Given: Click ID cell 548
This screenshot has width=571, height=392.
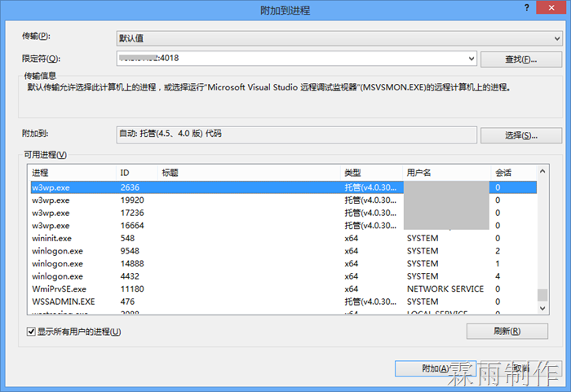Looking at the screenshot, I should 127,239.
